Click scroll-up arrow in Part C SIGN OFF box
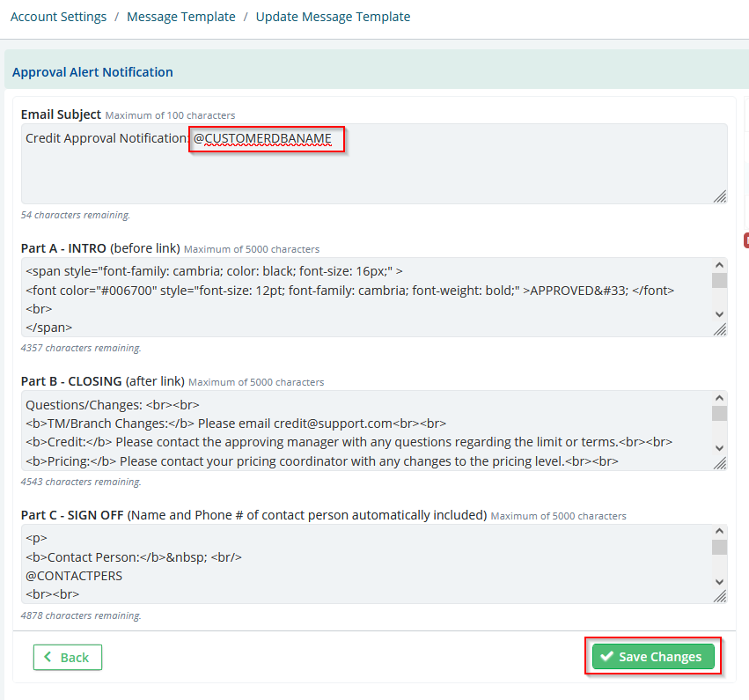Viewport: 749px width, 700px height. click(719, 530)
